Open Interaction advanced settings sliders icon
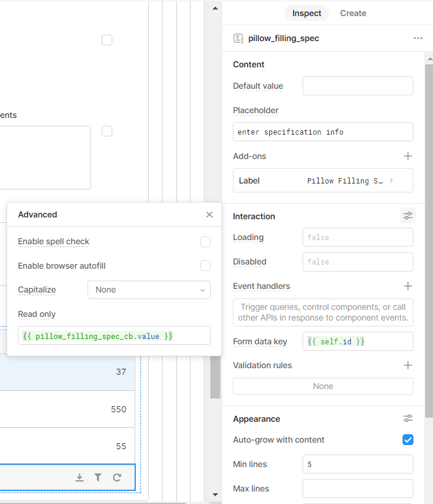 click(408, 216)
